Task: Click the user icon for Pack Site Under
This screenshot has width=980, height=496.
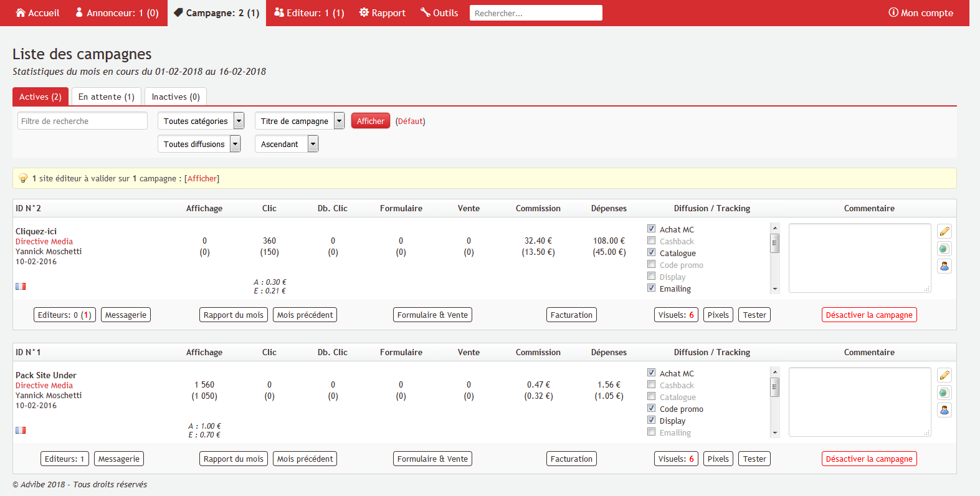Action: point(944,410)
